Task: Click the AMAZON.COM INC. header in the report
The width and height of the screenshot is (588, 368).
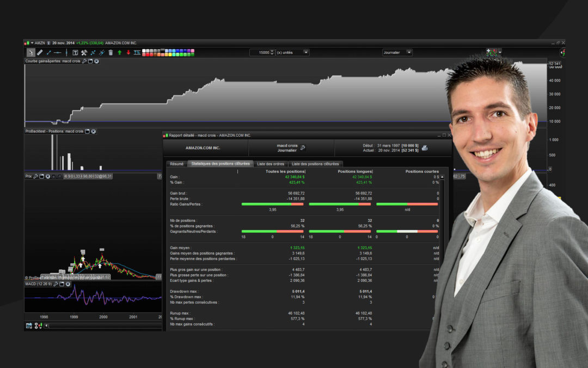Action: (x=203, y=148)
